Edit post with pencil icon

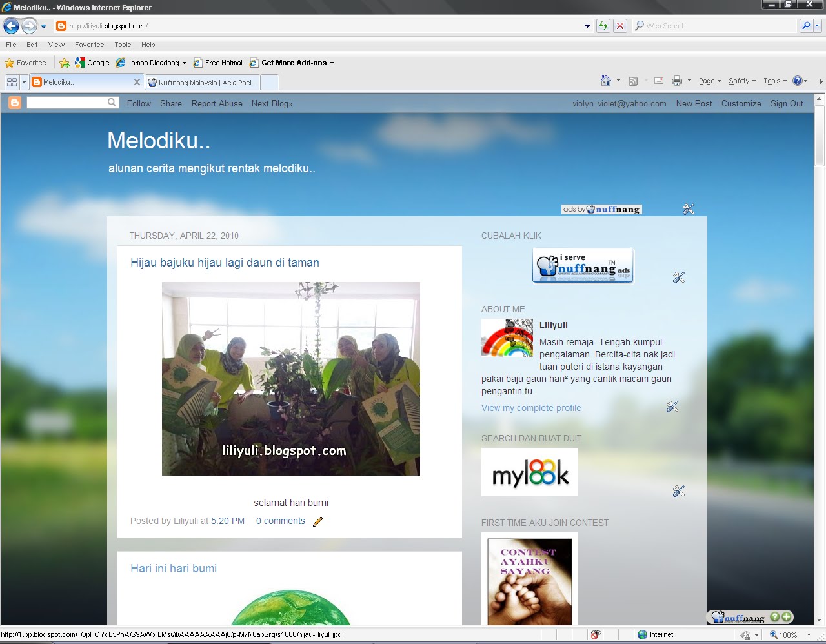pos(318,521)
